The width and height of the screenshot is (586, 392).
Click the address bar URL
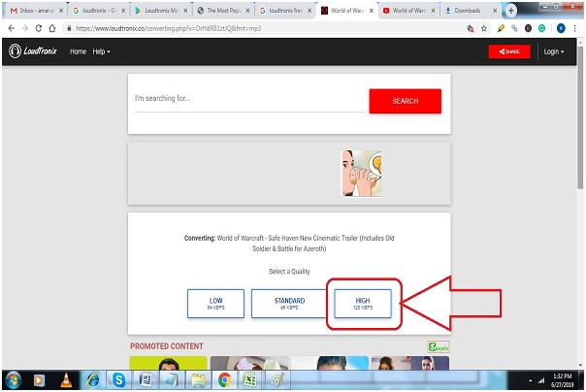[169, 28]
